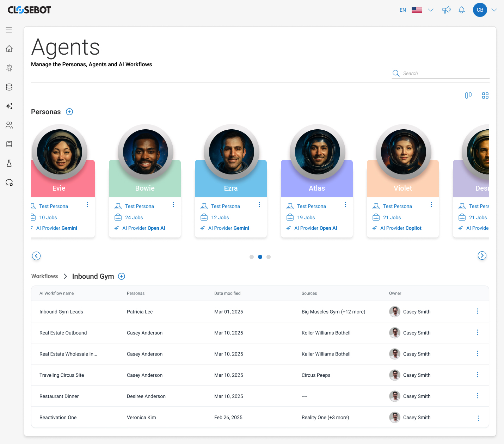Show next personas with right arrow
This screenshot has width=504, height=444.
(482, 255)
